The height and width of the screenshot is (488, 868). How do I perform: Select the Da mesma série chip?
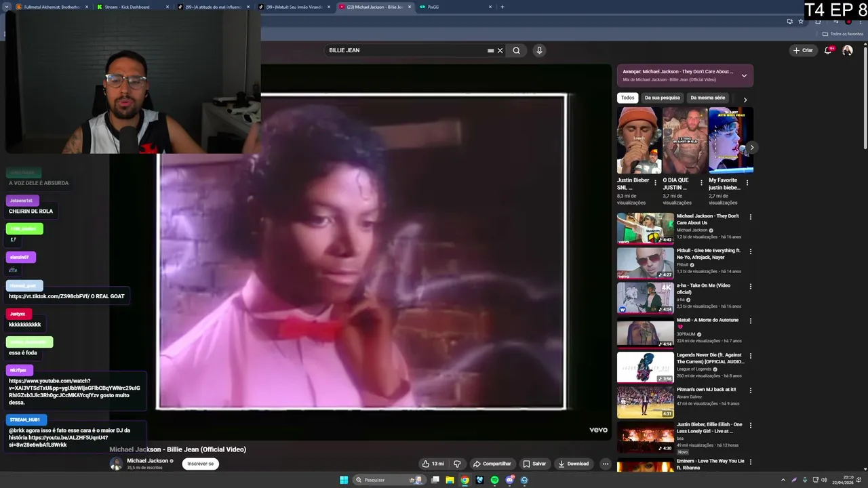tap(707, 98)
